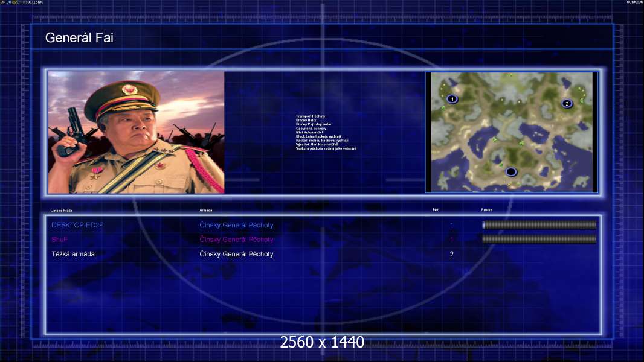This screenshot has width=644, height=362.
Task: Click the General Fai portrait image
Action: tap(137, 132)
